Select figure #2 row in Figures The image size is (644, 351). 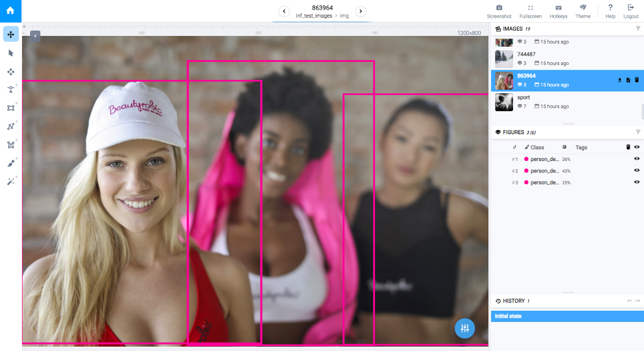coord(567,171)
